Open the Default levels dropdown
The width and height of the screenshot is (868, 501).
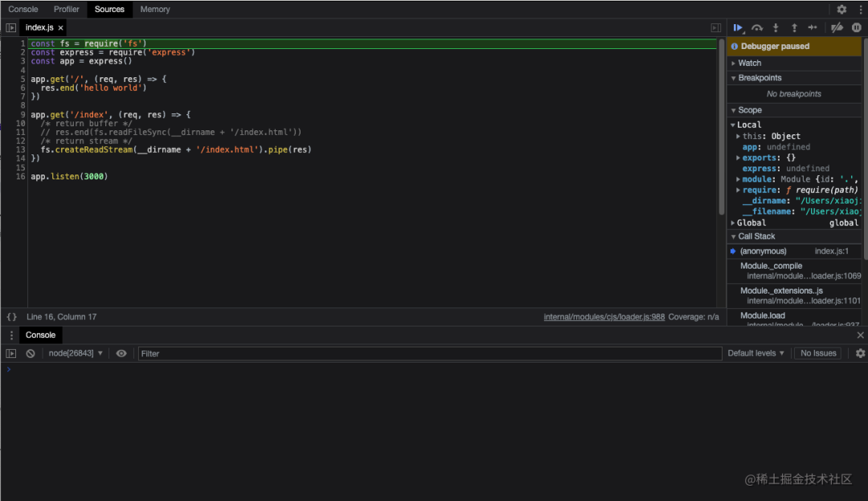pyautogui.click(x=755, y=353)
